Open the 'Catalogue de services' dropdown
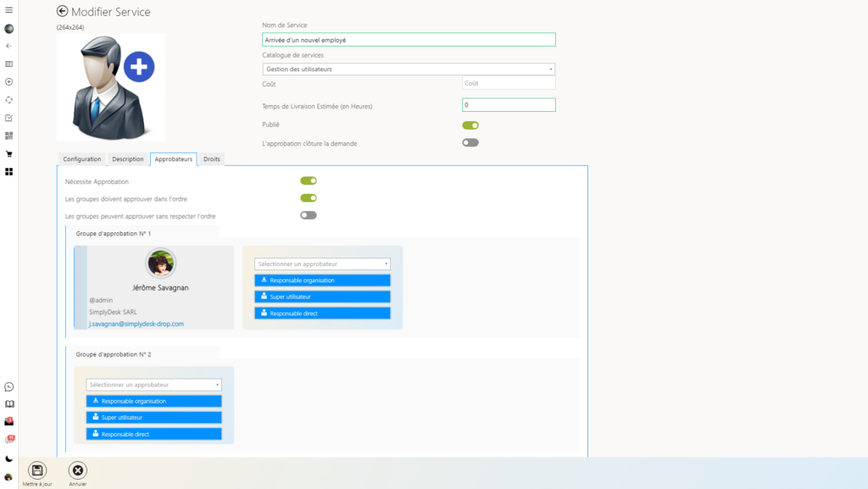Viewport: 868px width, 489px height. [409, 69]
